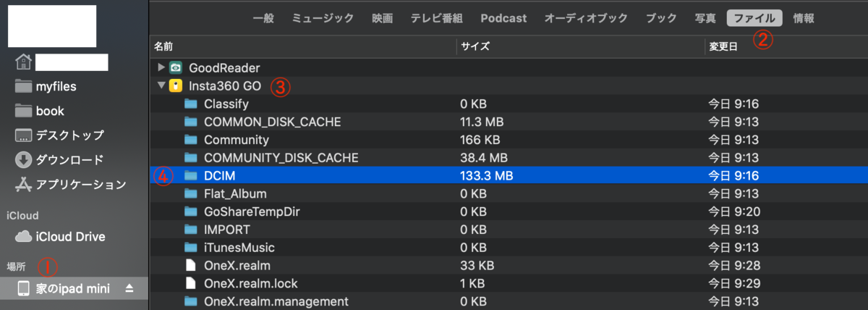Click the 今日 9:20 date cell
Viewport: 868px width, 310px height.
[733, 211]
